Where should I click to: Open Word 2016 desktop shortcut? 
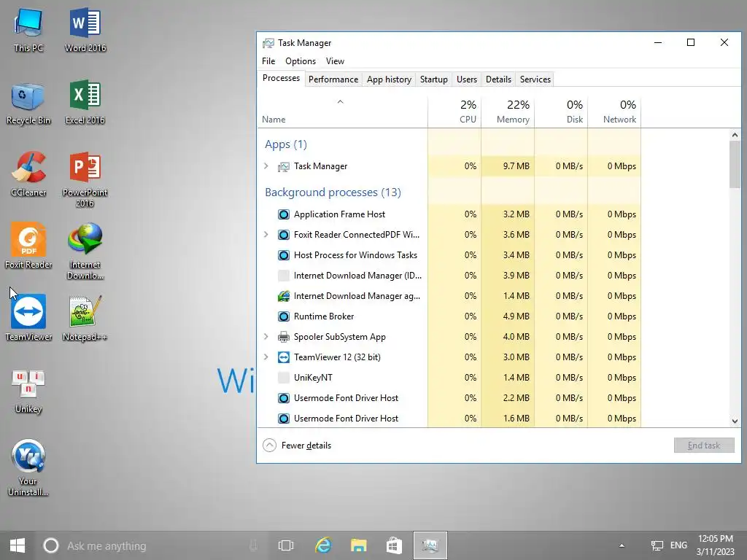click(x=85, y=29)
